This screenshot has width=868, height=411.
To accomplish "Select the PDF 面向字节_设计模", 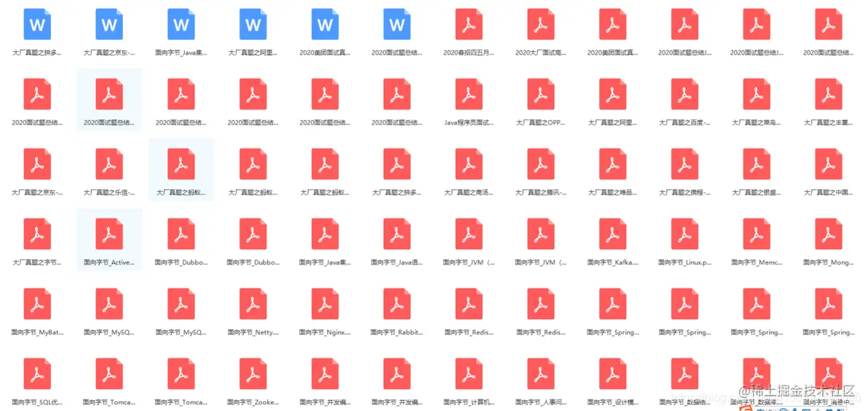I will pyautogui.click(x=613, y=373).
